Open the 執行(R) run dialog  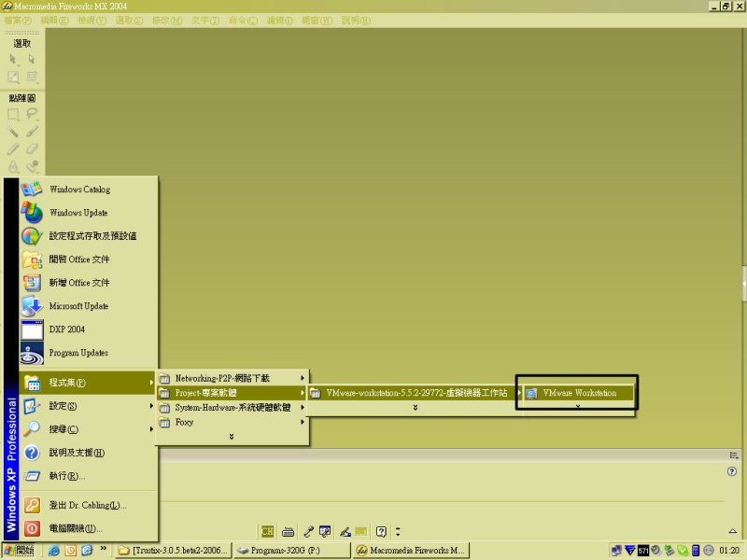[88, 476]
